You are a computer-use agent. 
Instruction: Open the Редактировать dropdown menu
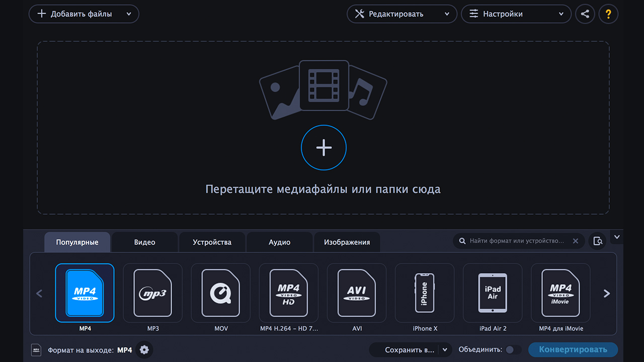click(x=402, y=14)
